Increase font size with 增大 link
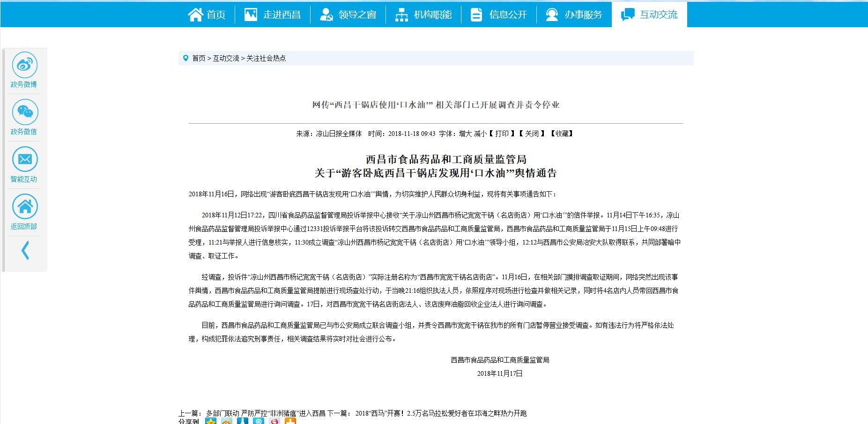868x424 pixels. click(465, 134)
